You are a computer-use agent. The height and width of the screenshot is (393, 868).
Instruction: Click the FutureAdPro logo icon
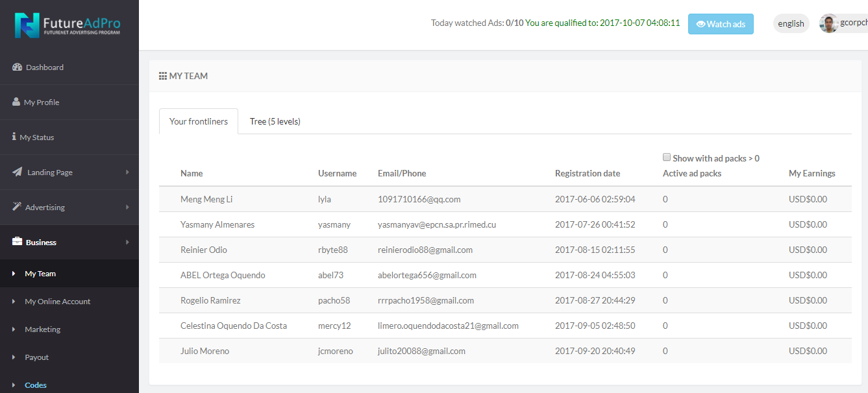point(27,25)
